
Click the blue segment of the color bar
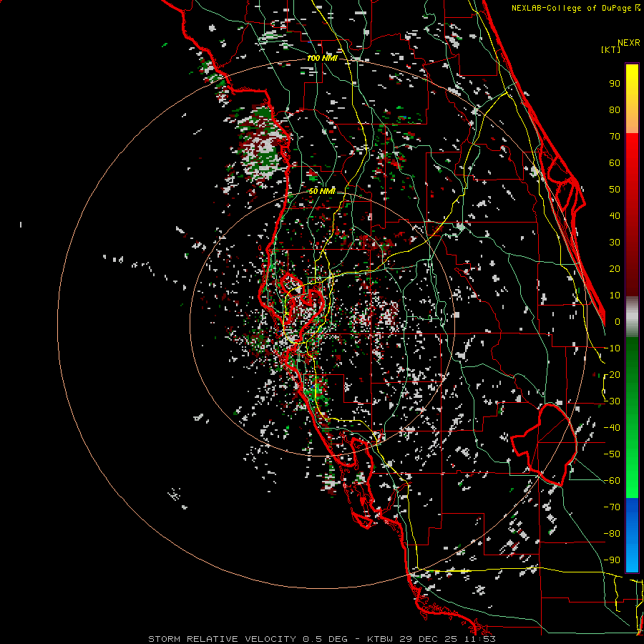tap(632, 534)
